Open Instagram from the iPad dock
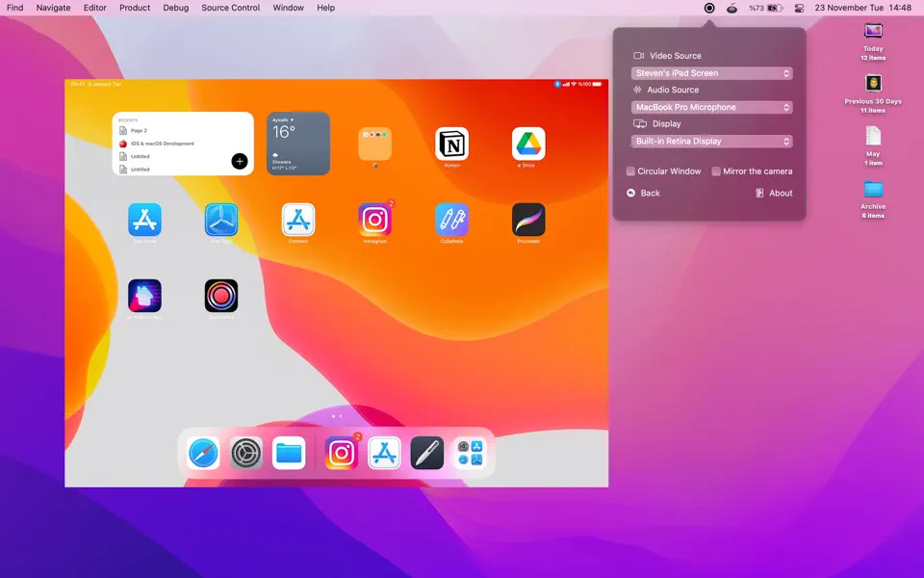924x578 pixels. pyautogui.click(x=341, y=453)
